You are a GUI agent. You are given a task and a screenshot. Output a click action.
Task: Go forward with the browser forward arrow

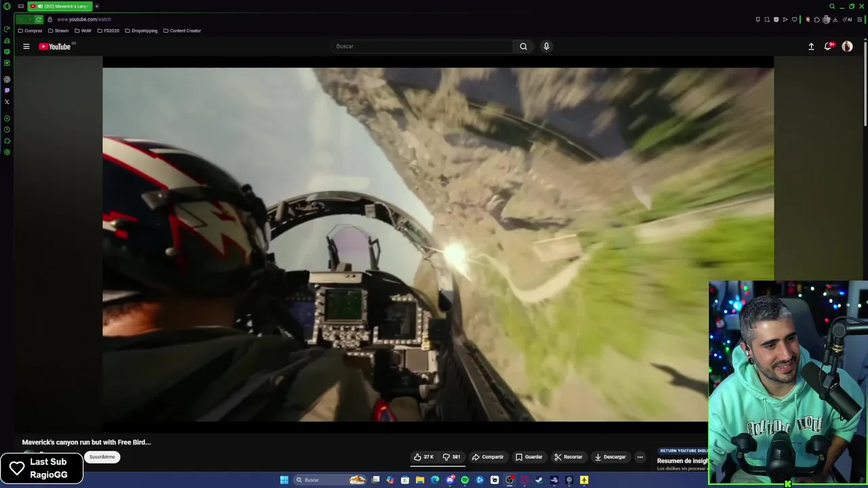tap(29, 20)
